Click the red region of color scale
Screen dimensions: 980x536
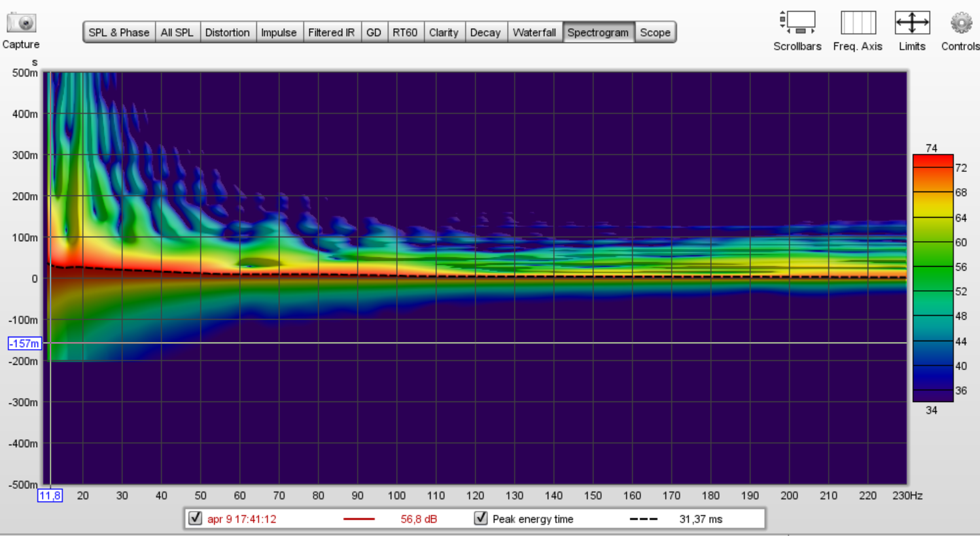(932, 161)
